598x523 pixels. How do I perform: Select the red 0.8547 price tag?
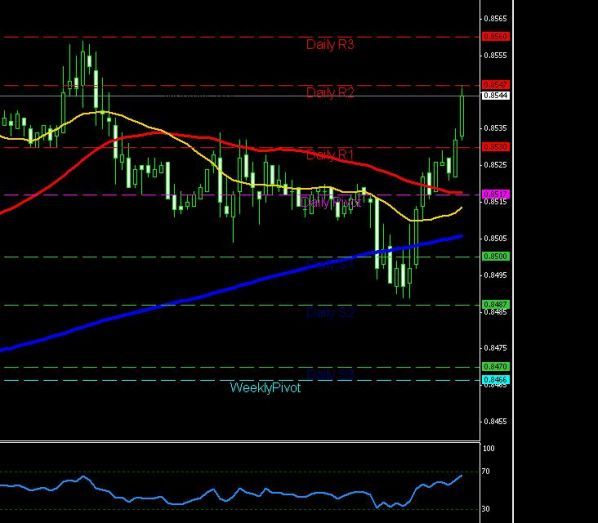point(496,85)
